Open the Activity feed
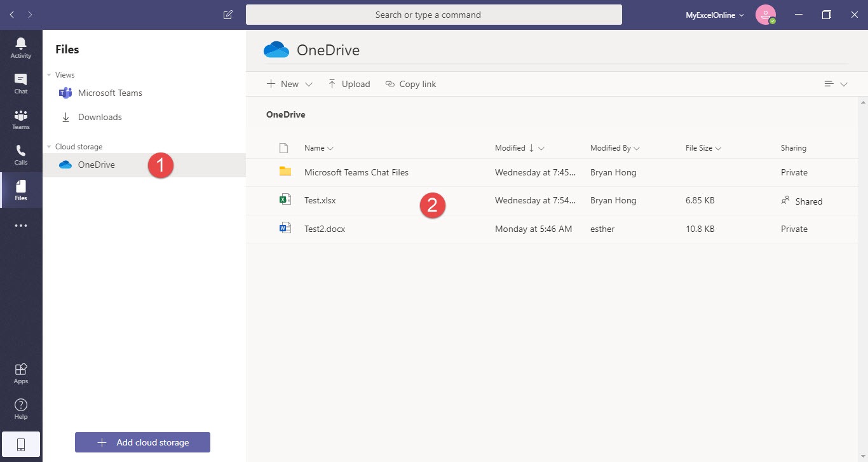The image size is (868, 462). coord(21,48)
